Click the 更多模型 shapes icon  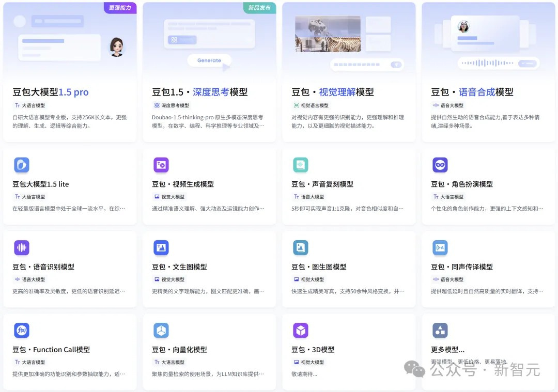pos(440,331)
